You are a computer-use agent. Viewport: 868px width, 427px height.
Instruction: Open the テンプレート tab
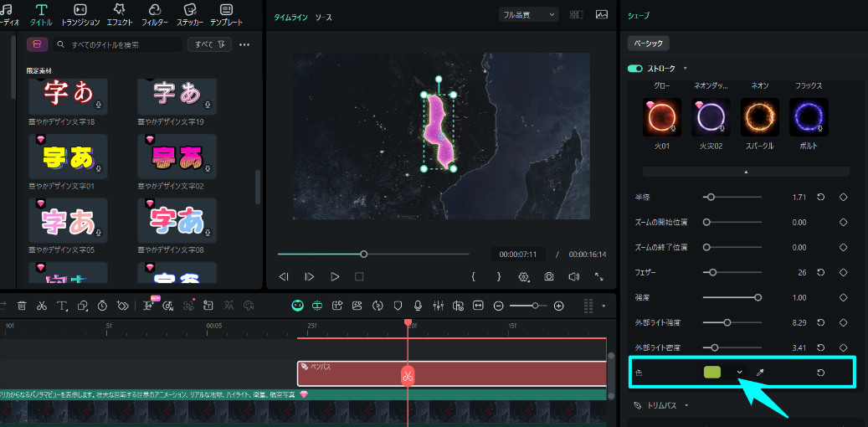[226, 15]
